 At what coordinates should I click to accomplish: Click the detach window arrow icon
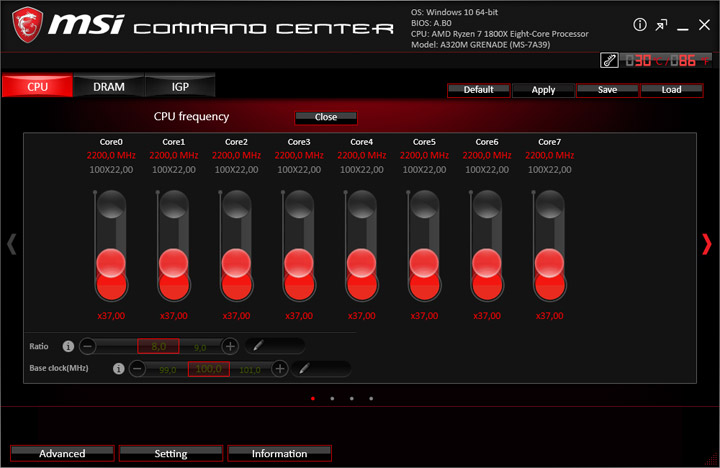[x=661, y=25]
